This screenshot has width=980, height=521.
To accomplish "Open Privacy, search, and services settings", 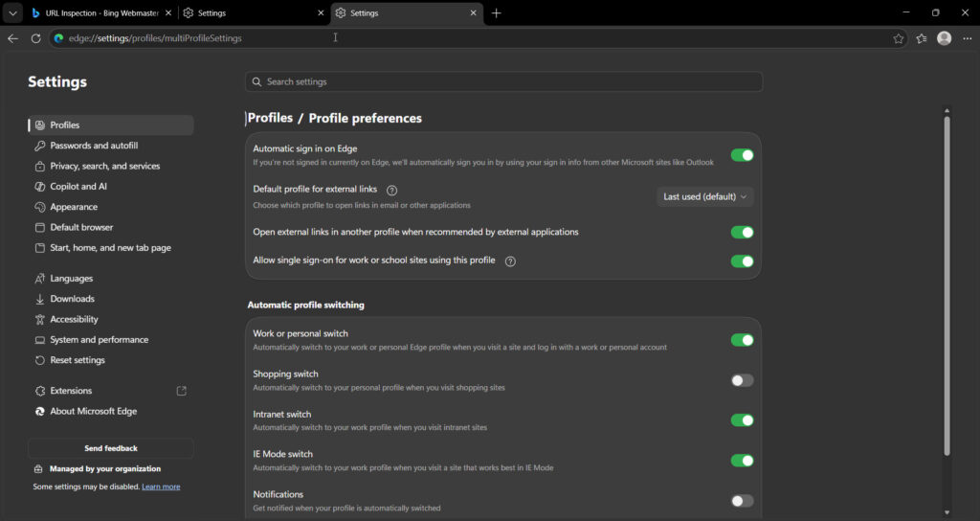I will coord(111,167).
